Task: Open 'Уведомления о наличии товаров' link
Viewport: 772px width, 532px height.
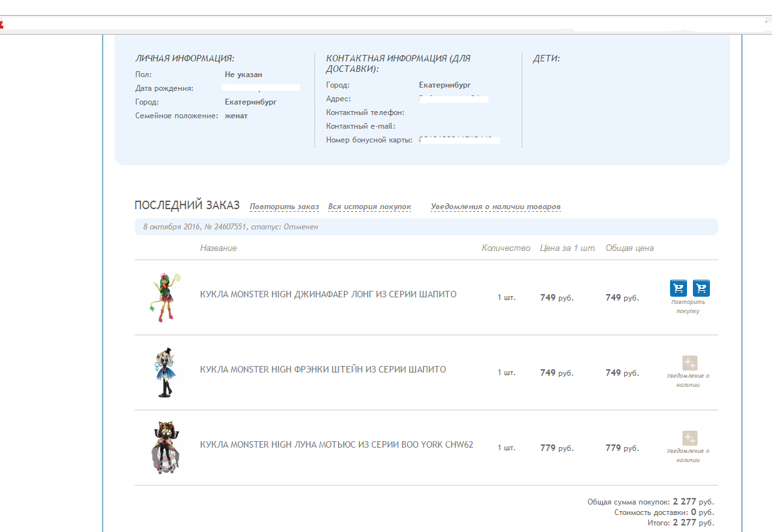Action: coord(495,207)
